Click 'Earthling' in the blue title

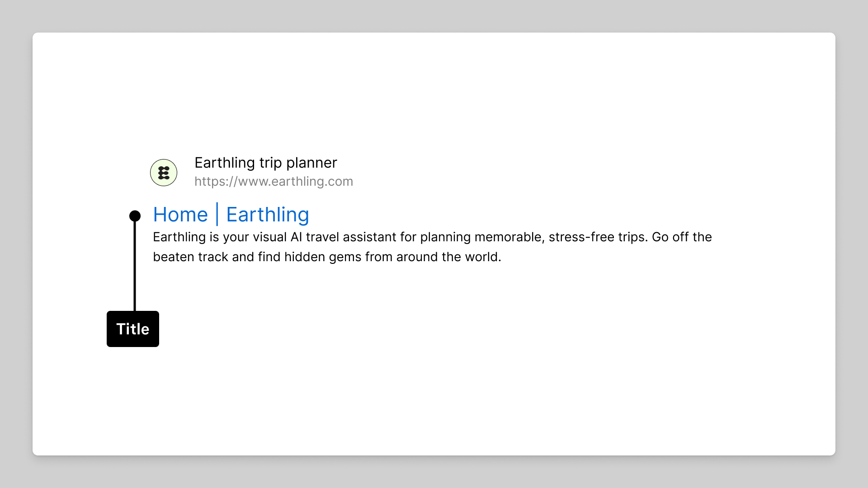(x=268, y=215)
